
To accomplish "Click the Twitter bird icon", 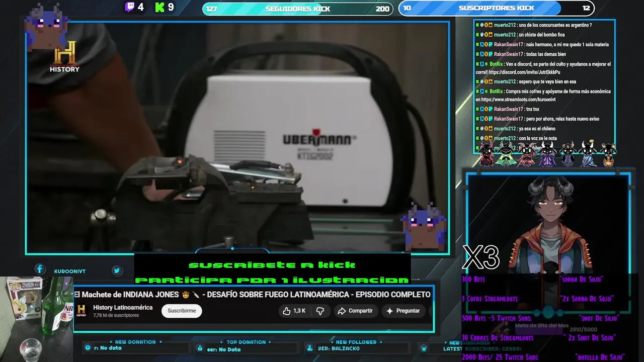I will (x=117, y=270).
